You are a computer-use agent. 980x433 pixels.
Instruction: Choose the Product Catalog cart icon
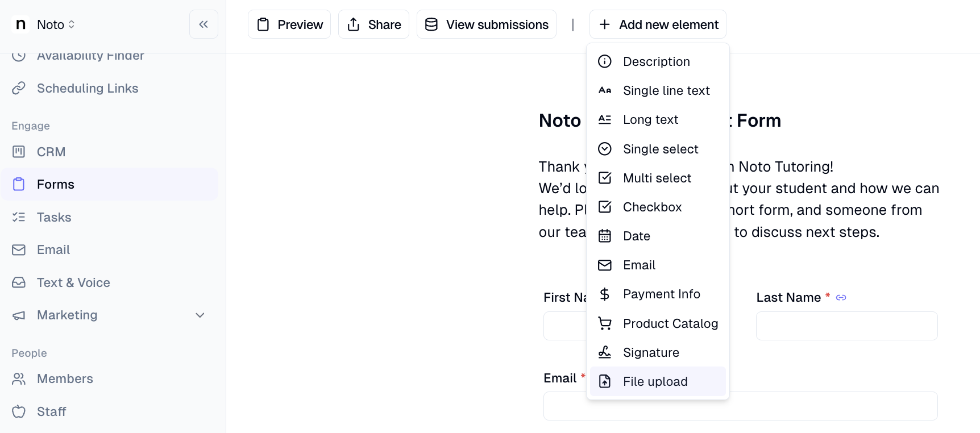pos(605,323)
